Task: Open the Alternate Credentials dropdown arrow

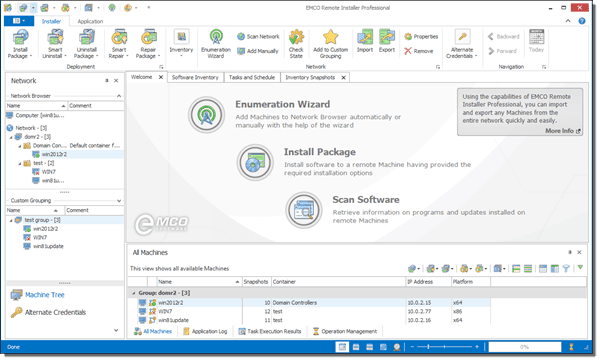Action: [476, 56]
